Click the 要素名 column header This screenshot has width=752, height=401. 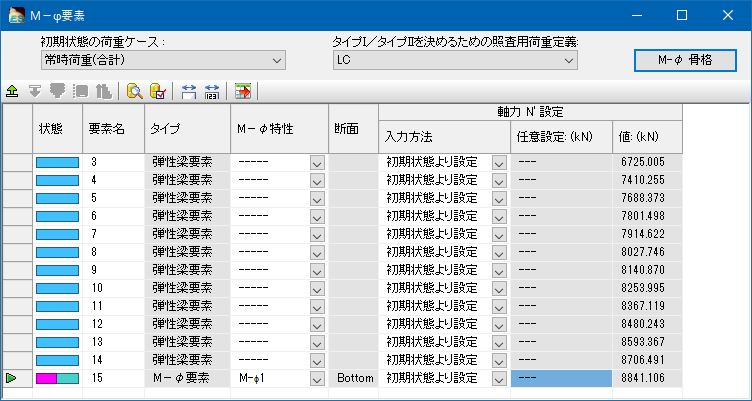[x=114, y=129]
